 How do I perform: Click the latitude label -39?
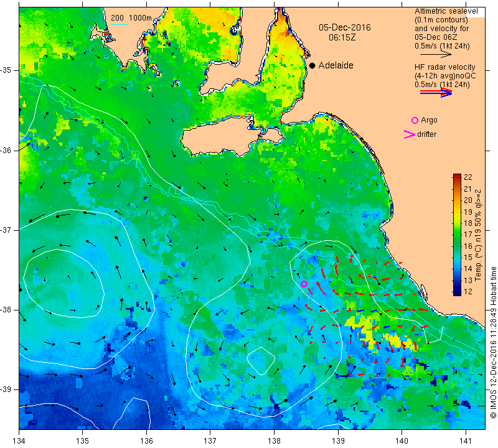pos(6,390)
